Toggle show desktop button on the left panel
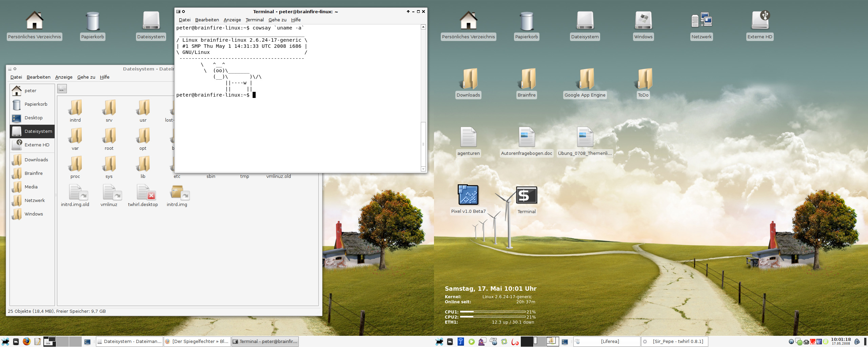 click(x=87, y=342)
